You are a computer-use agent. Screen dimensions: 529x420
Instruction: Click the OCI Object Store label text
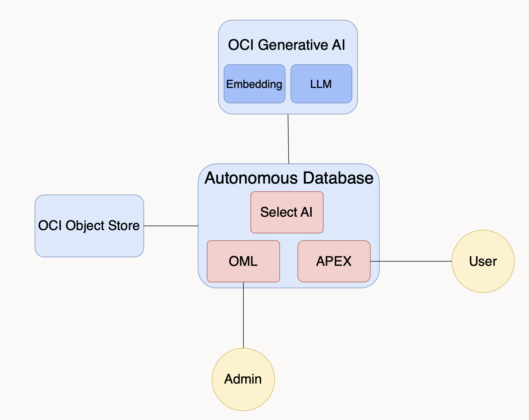click(x=89, y=226)
